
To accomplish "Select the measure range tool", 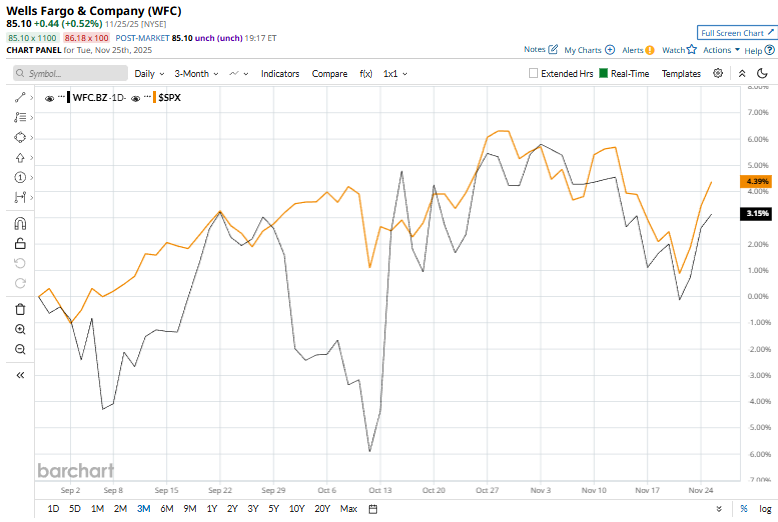I will coord(20,197).
